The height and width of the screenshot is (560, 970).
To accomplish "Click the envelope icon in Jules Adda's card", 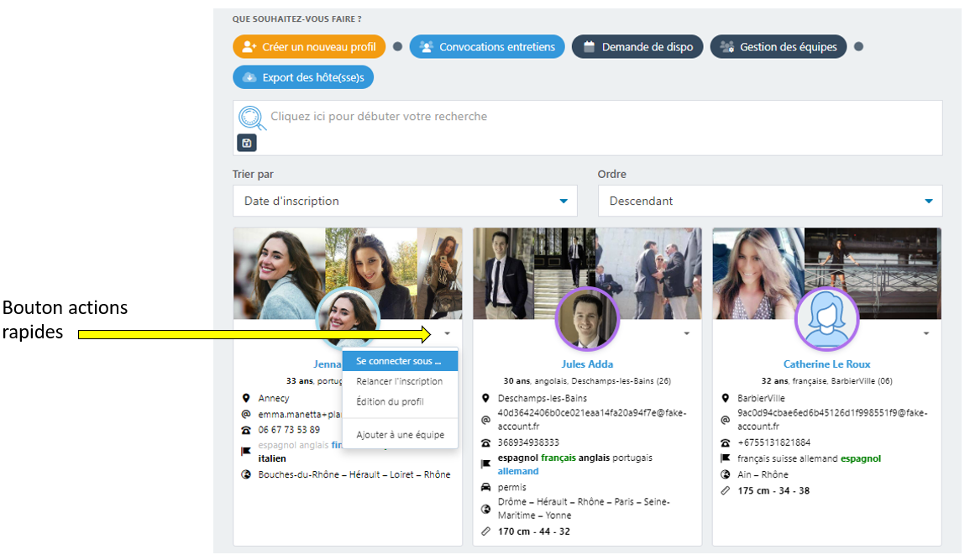I will point(486,420).
